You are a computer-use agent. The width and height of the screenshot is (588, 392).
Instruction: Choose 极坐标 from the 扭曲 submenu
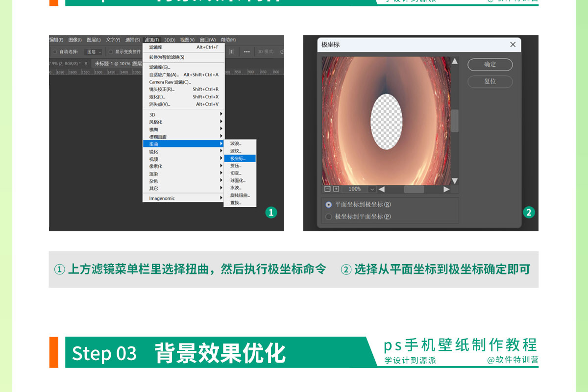point(240,158)
